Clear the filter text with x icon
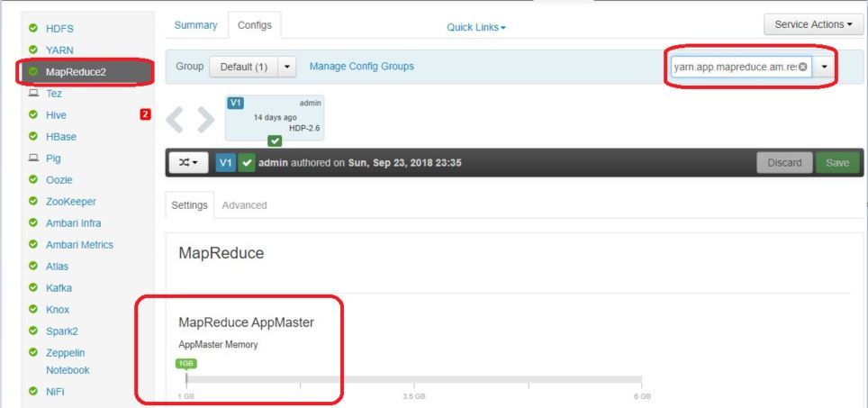The width and height of the screenshot is (868, 408). 802,67
